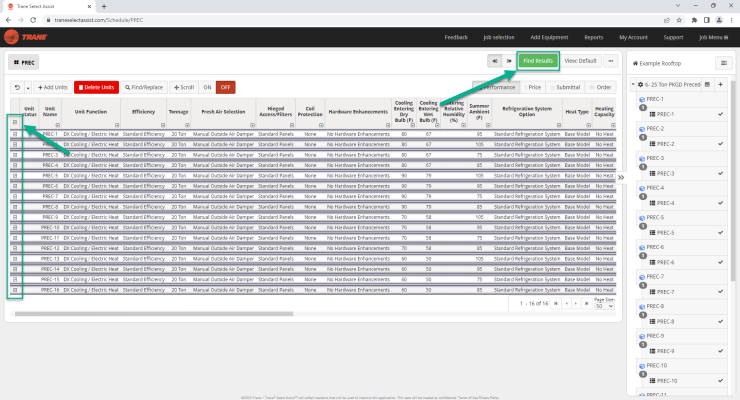Go to previous page of grid
The height and width of the screenshot is (400, 740).
pyautogui.click(x=566, y=304)
